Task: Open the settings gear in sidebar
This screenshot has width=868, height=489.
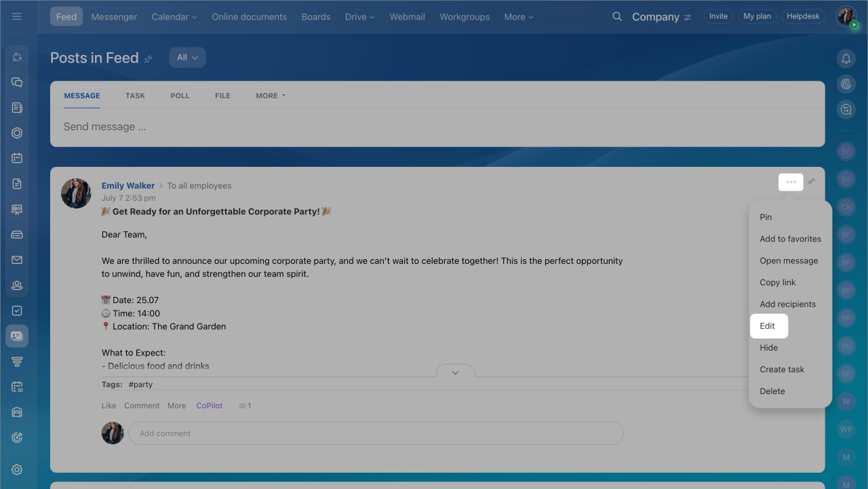Action: point(17,469)
